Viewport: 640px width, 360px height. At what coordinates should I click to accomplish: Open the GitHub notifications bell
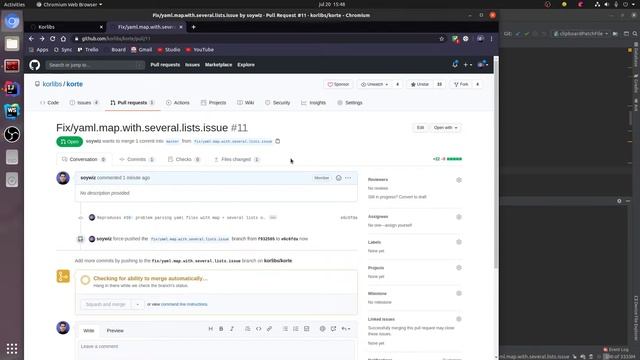(455, 64)
